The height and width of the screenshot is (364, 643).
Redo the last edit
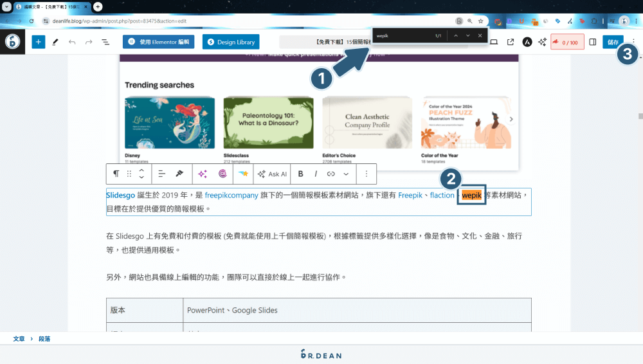click(89, 42)
